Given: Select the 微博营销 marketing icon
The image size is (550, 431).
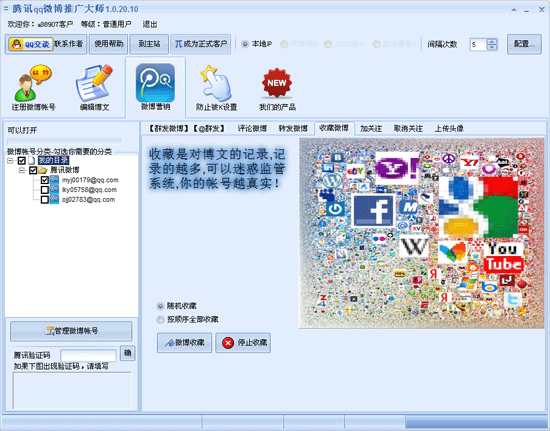Looking at the screenshot, I should tap(155, 88).
